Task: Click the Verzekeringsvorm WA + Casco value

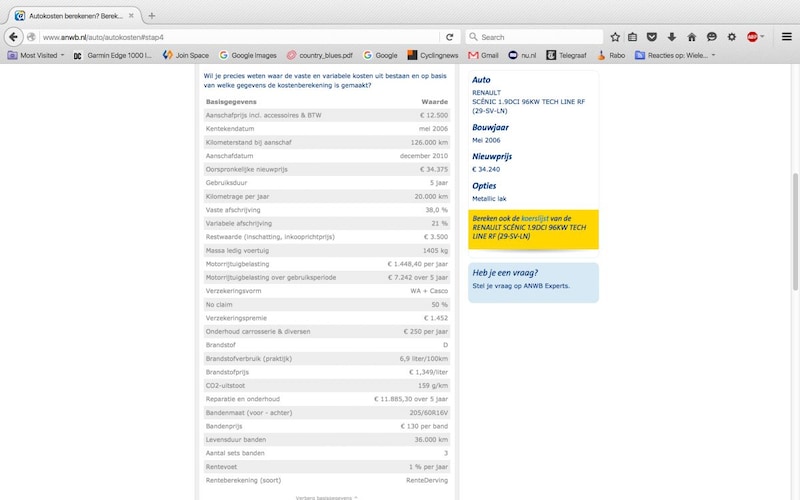Action: click(x=429, y=291)
